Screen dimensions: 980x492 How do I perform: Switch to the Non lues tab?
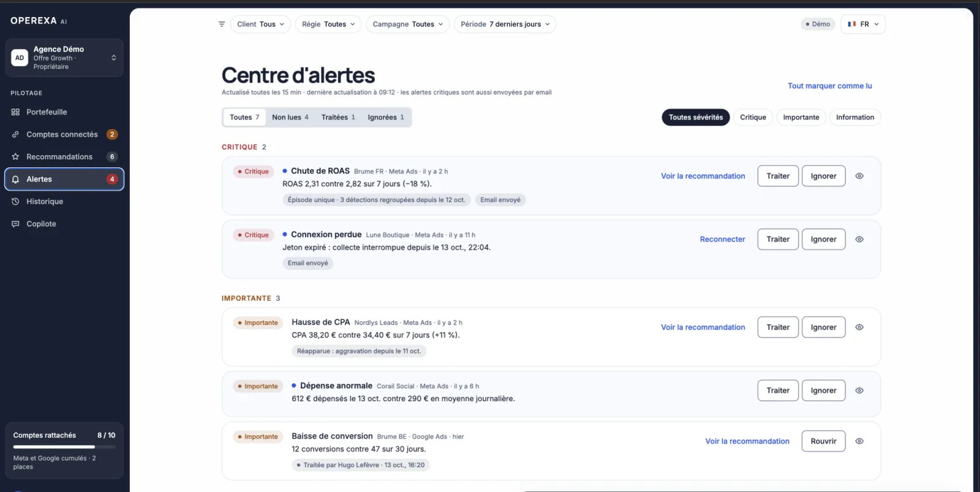click(290, 117)
